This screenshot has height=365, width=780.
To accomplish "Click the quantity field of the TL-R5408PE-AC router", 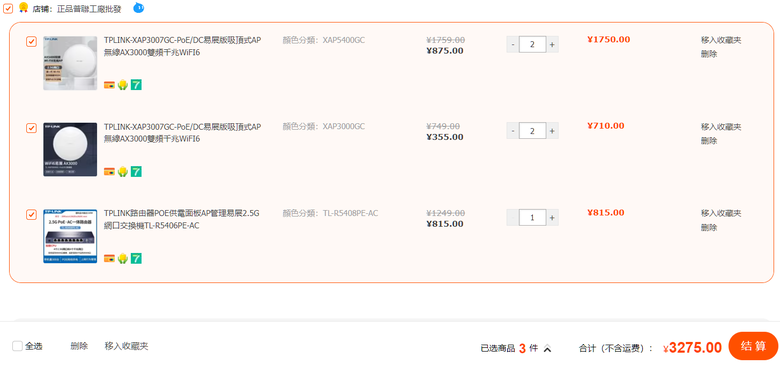I will (x=533, y=217).
